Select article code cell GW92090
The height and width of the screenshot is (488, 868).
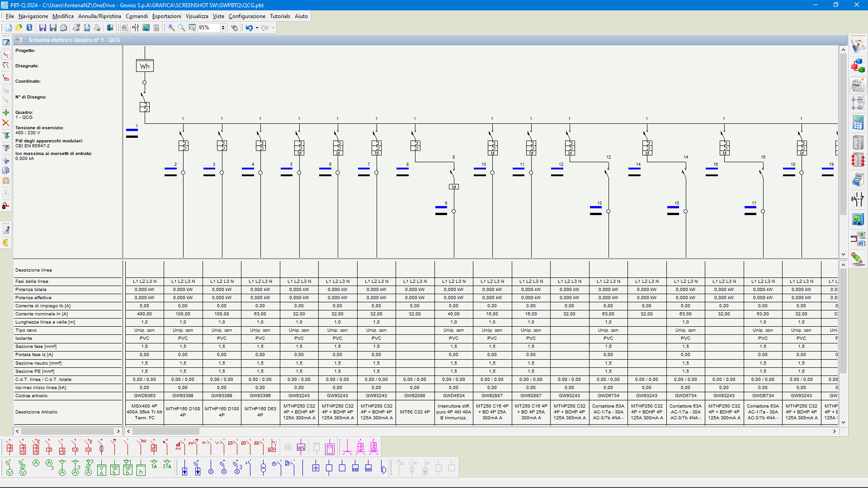(x=415, y=396)
